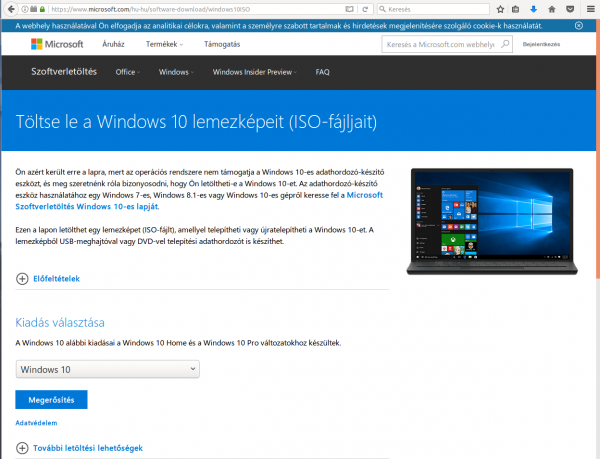The image size is (600, 459).
Task: Bookmark this page with the star icon
Action: coord(500,9)
